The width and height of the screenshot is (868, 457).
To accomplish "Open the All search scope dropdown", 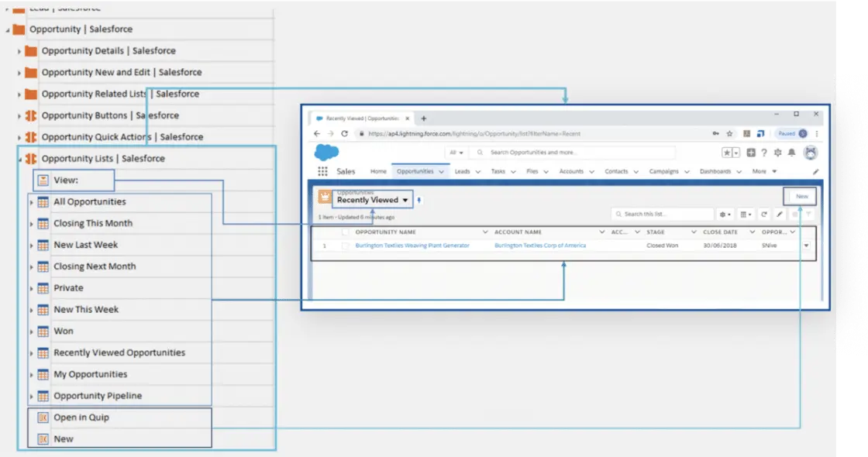I will click(x=455, y=151).
